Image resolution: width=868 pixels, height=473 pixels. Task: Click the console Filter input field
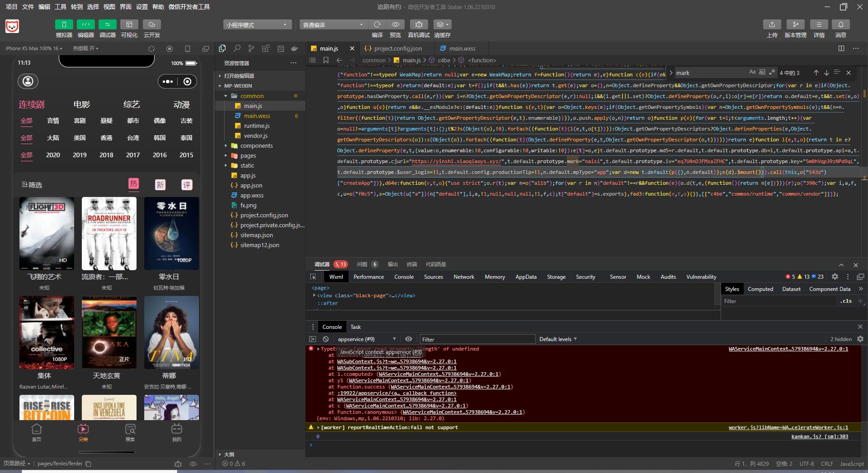[477, 339]
